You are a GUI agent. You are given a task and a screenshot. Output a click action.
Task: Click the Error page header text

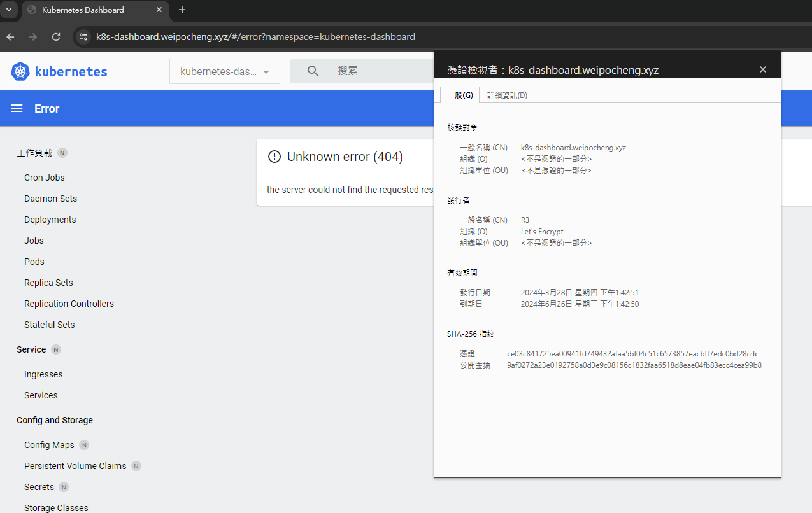[47, 109]
